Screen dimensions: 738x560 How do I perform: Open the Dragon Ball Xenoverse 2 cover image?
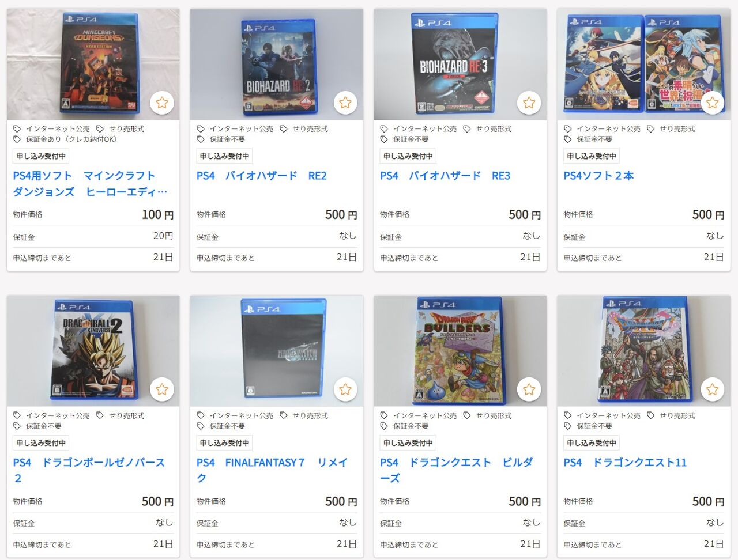pos(93,351)
